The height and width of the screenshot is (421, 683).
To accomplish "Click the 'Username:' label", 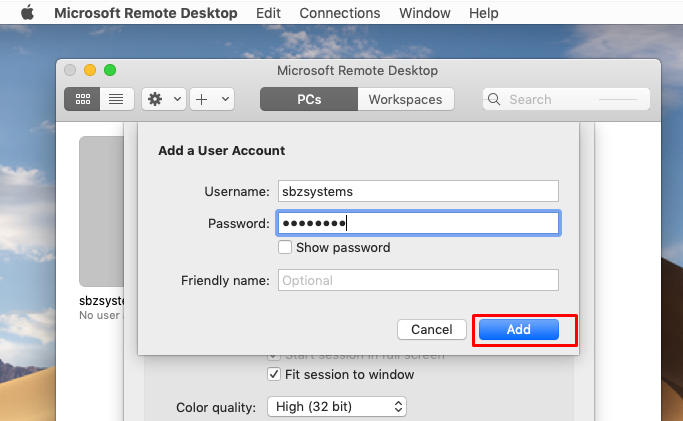I will (x=237, y=192).
